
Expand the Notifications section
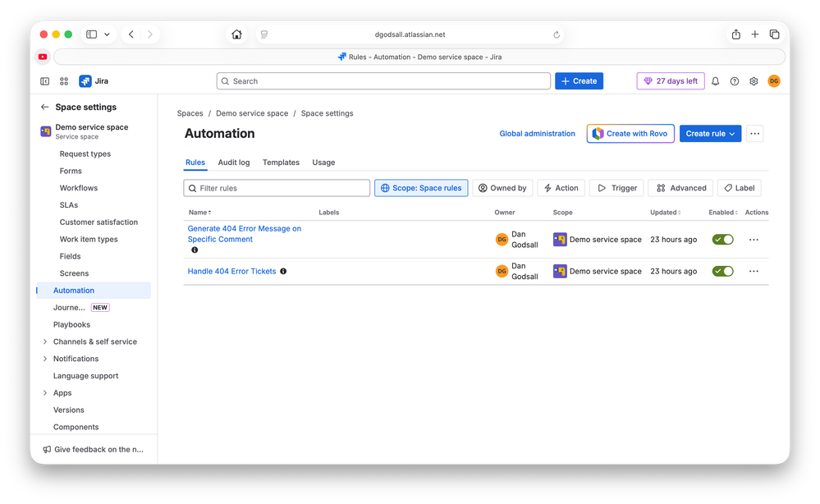[45, 359]
